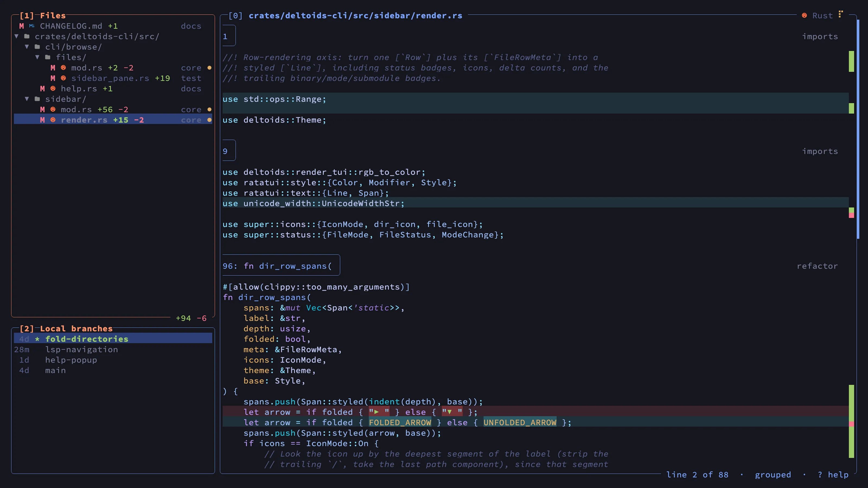
Task: Click the orange dot marker on render.rs row
Action: (x=209, y=120)
